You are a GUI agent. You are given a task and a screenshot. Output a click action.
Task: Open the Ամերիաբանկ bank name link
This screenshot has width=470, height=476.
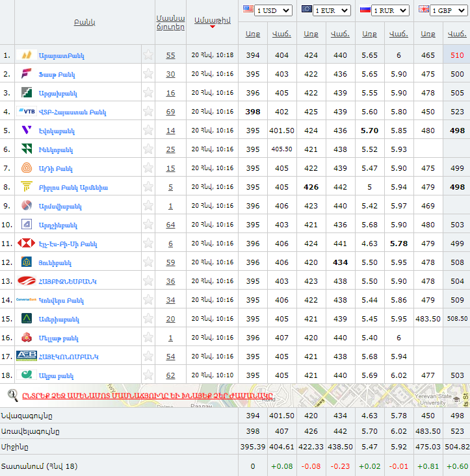(x=59, y=319)
